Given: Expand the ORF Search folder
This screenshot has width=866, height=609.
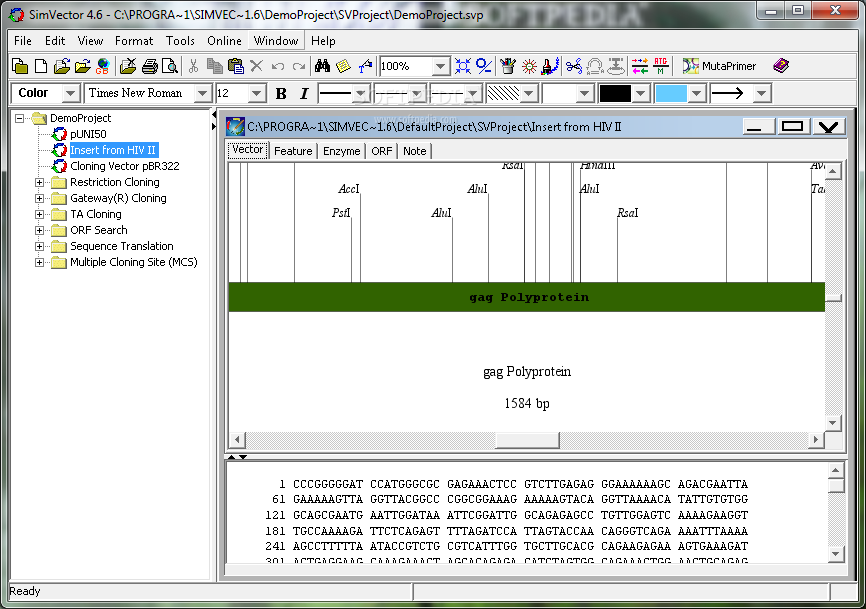Looking at the screenshot, I should [x=39, y=230].
